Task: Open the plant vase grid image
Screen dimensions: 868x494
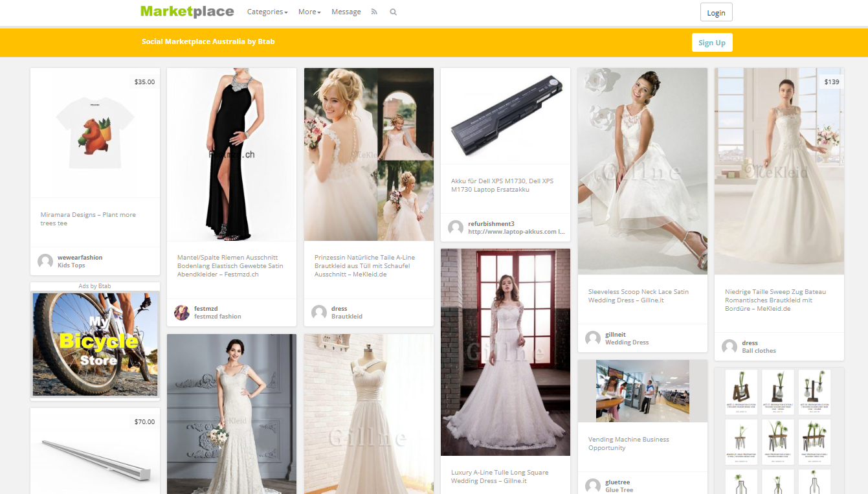Action: [x=779, y=431]
